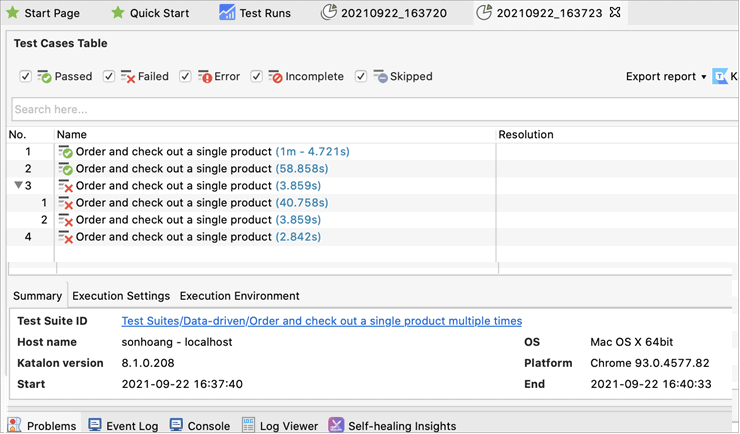Image resolution: width=740 pixels, height=434 pixels.
Task: Select the Summary tab
Action: tap(37, 296)
